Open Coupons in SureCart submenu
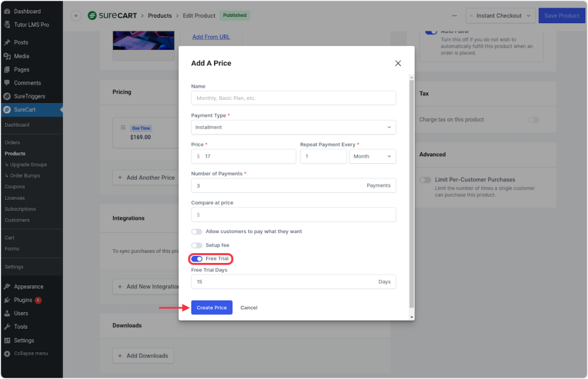The height and width of the screenshot is (379, 588). click(x=15, y=187)
